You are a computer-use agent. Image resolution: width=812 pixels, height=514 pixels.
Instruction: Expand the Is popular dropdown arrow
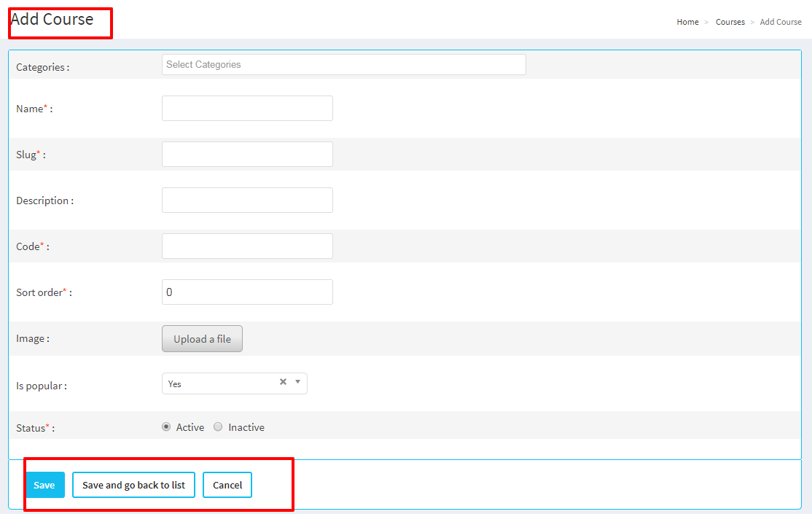[297, 382]
